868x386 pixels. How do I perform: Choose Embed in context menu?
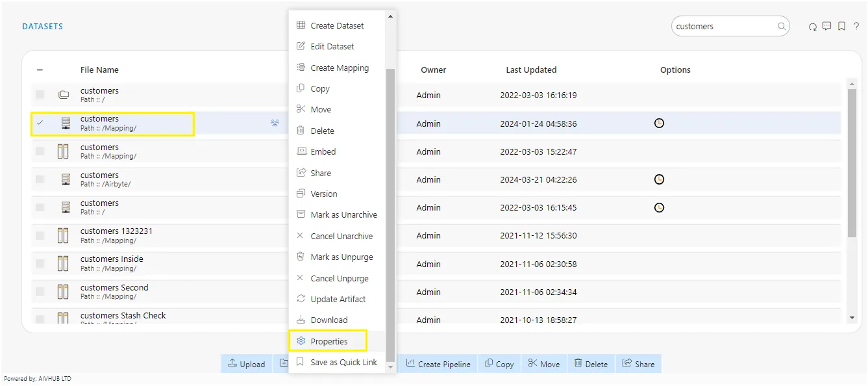click(337, 151)
